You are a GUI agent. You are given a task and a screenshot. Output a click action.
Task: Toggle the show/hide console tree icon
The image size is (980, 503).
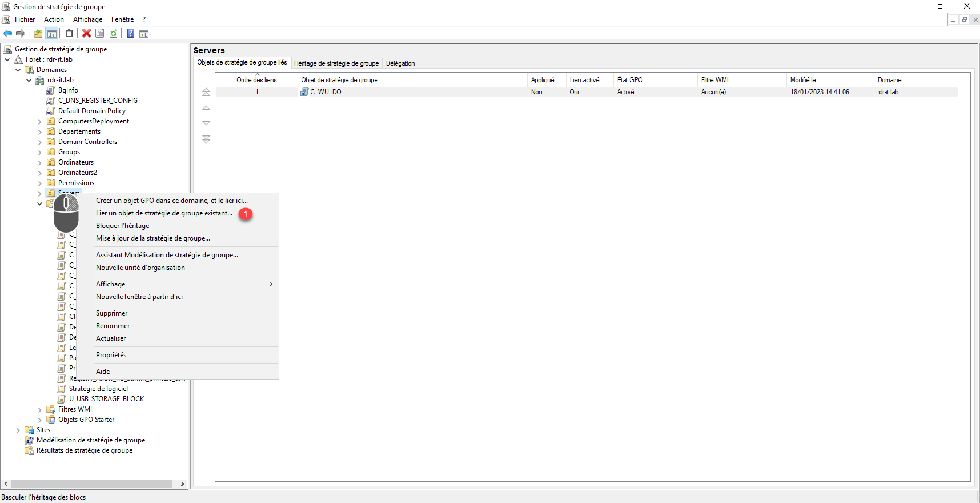point(52,34)
